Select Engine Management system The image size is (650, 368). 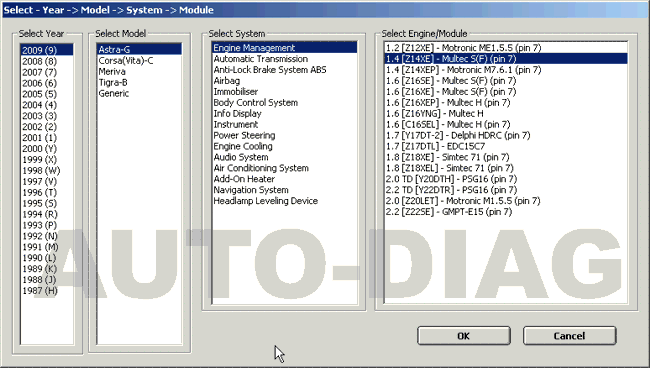[x=284, y=48]
